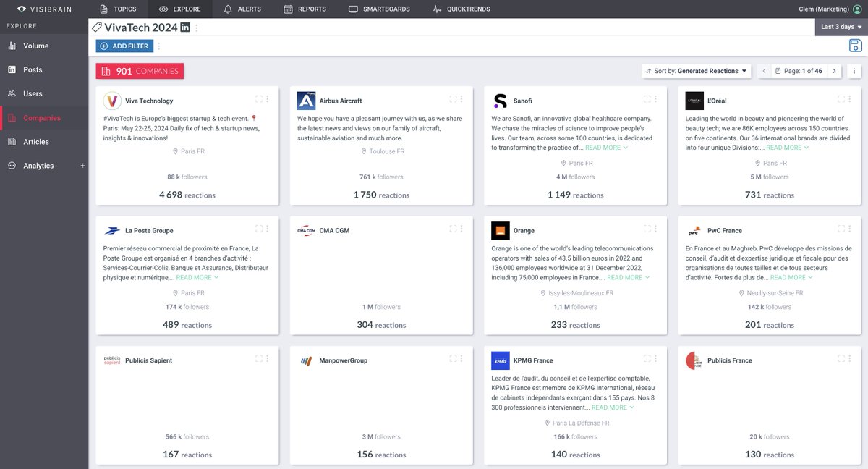This screenshot has width=868, height=469.
Task: Select Volume in the Explore sidebar
Action: pos(33,46)
